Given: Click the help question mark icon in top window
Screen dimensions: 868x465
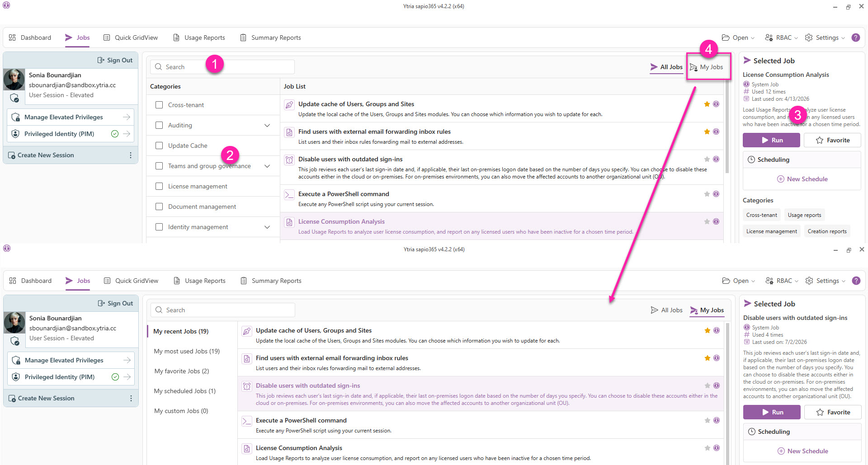Looking at the screenshot, I should coord(856,38).
